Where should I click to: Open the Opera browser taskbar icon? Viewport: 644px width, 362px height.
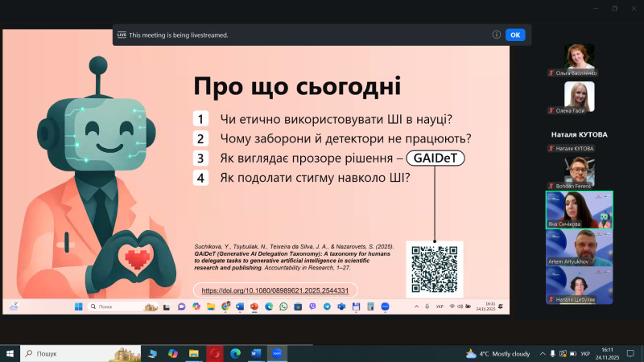(x=215, y=353)
